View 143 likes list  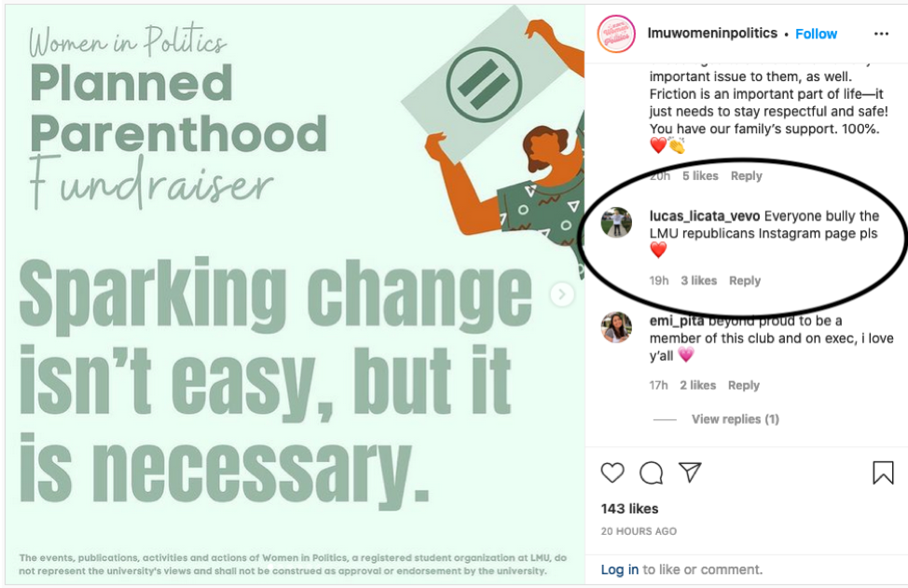click(x=629, y=509)
